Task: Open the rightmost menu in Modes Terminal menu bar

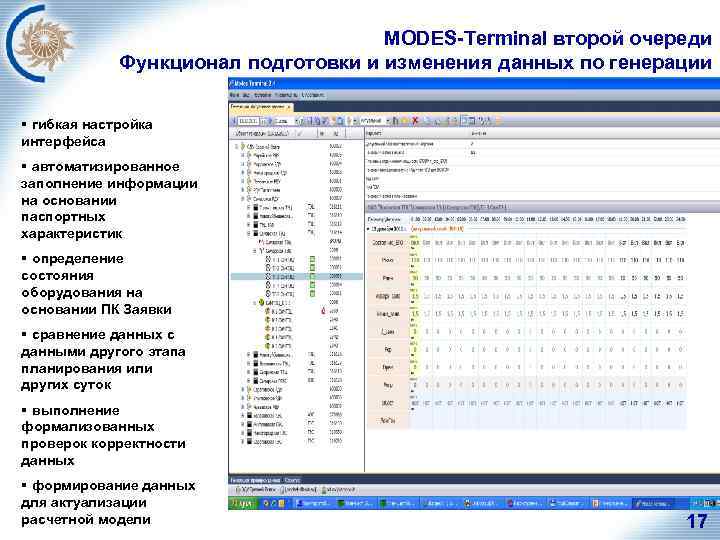Action: pyautogui.click(x=313, y=95)
